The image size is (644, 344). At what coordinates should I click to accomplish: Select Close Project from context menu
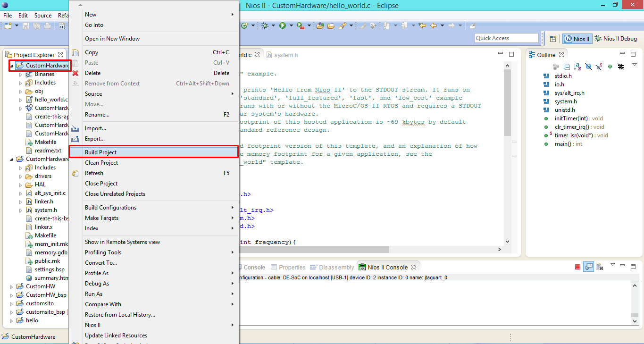[x=154, y=184]
